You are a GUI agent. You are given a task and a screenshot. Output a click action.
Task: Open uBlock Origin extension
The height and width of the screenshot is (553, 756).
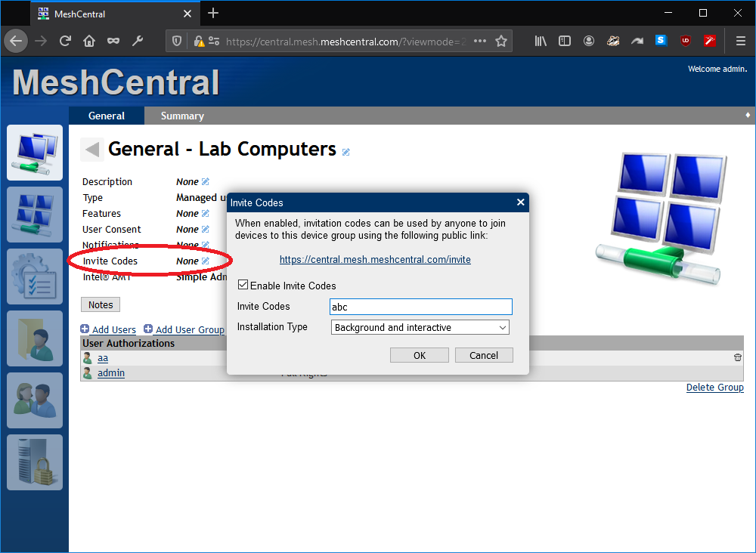click(x=685, y=41)
